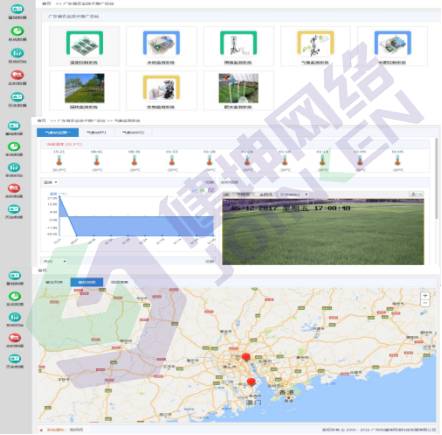Zoom out with the map minus button

(425, 303)
